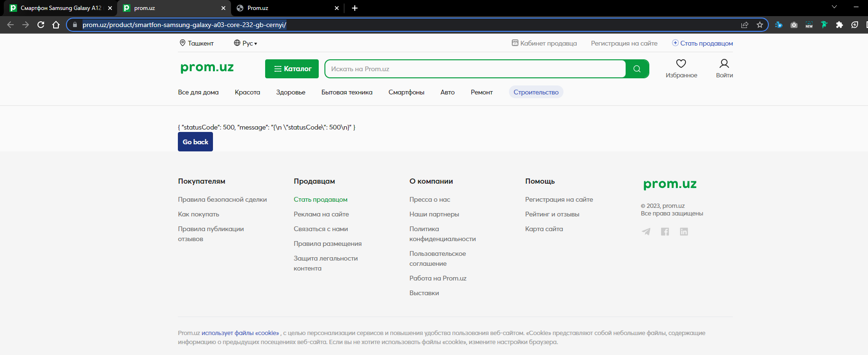
Task: Open Наши партнеры
Action: coord(434,214)
